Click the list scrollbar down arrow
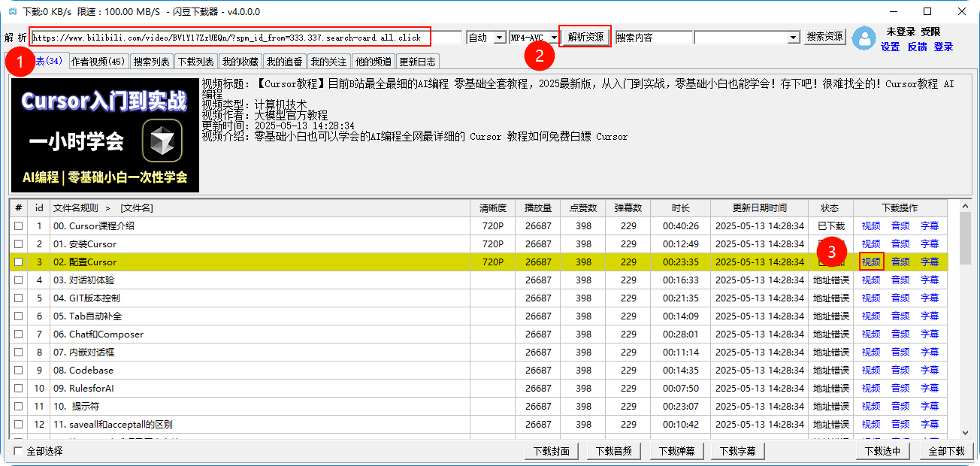980x466 pixels. pyautogui.click(x=966, y=432)
